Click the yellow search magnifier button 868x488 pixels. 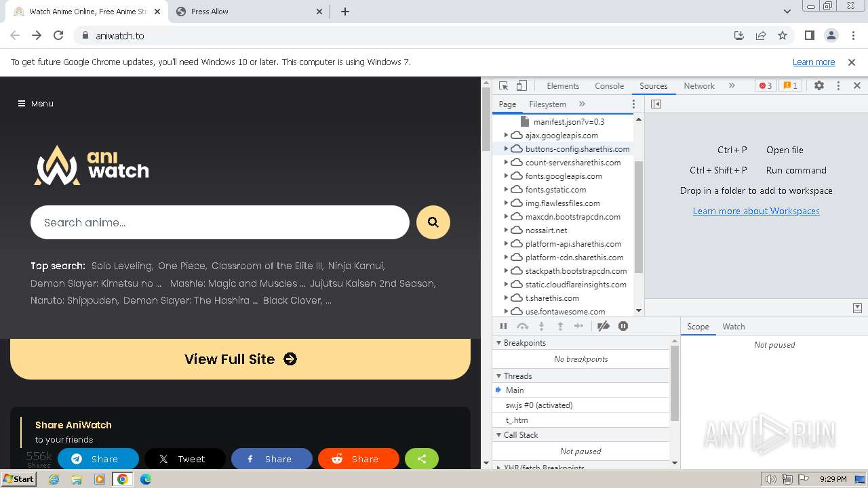pos(433,222)
